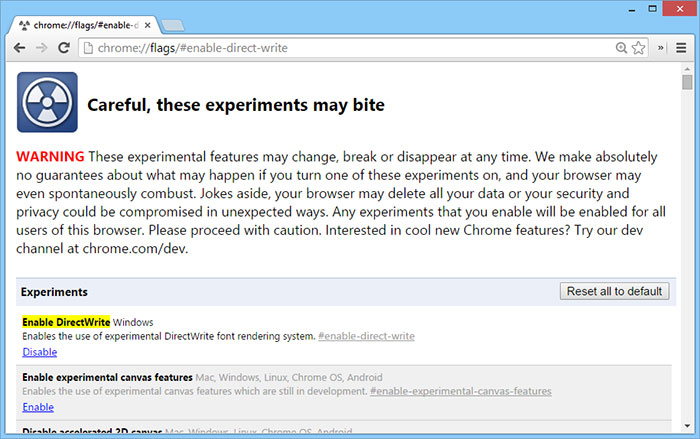Screen dimensions: 700x439
Task: Enable experimental canvas features
Action: tap(38, 407)
